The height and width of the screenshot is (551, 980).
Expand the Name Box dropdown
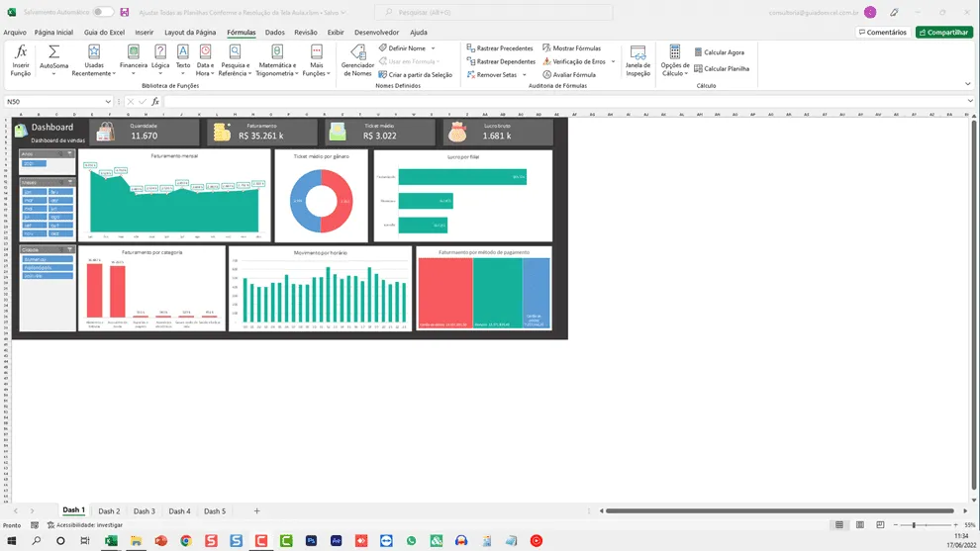[108, 101]
